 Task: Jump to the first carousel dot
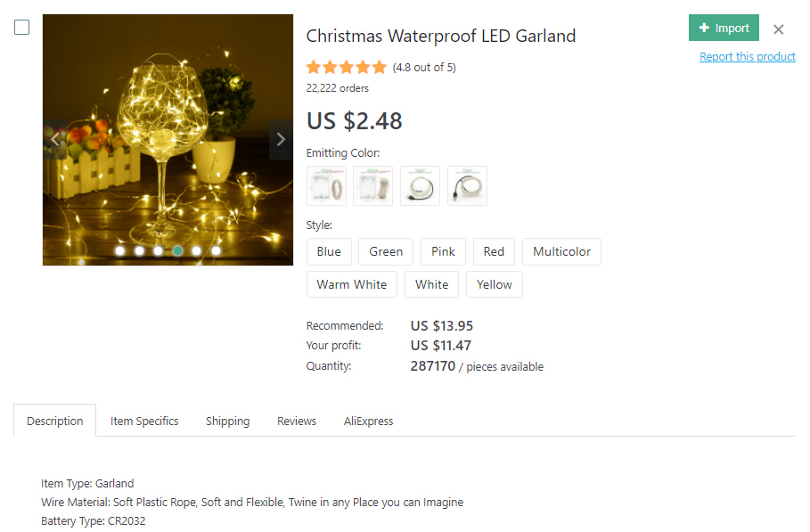pyautogui.click(x=120, y=250)
